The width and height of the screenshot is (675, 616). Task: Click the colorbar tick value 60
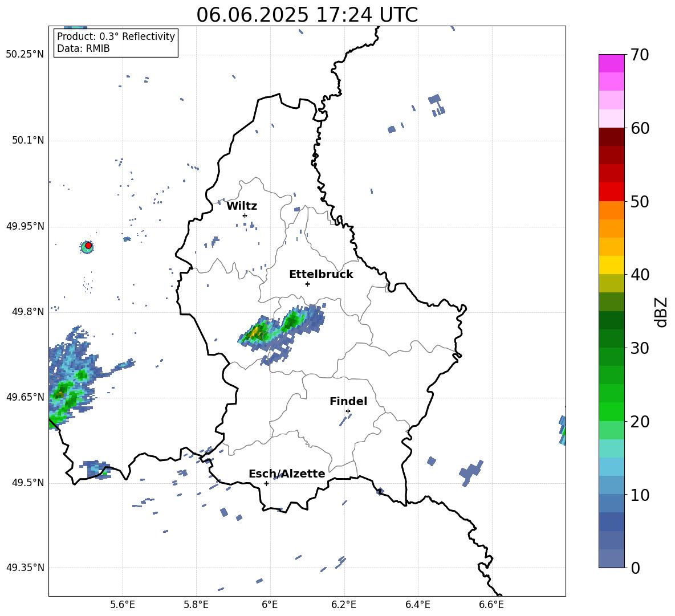(x=640, y=128)
